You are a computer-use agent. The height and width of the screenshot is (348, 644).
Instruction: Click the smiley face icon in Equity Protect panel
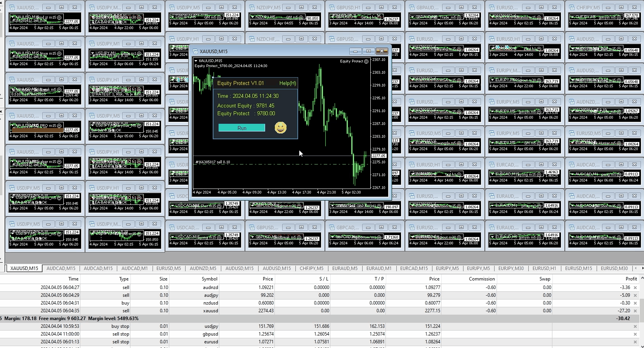point(280,128)
